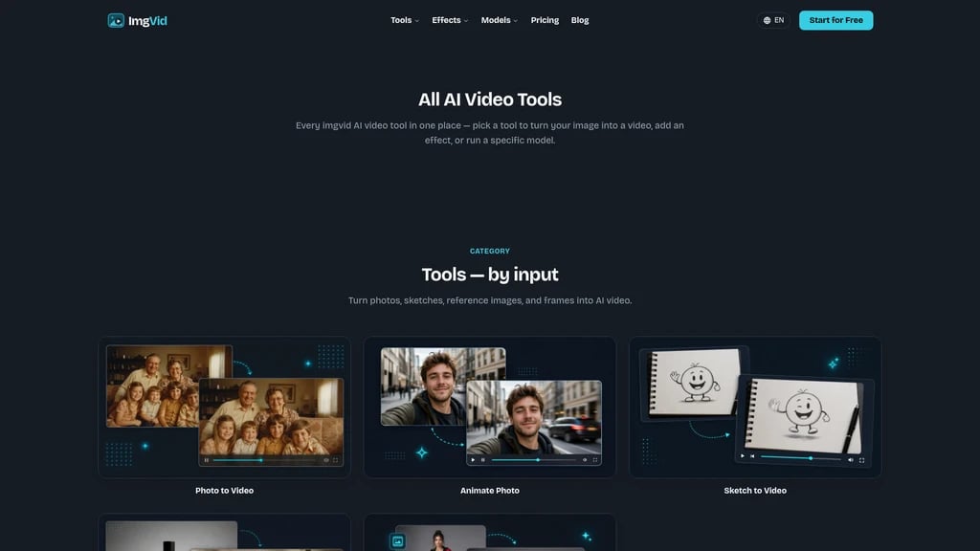Image resolution: width=980 pixels, height=551 pixels.
Task: Open the Models dropdown menu
Action: pyautogui.click(x=499, y=21)
